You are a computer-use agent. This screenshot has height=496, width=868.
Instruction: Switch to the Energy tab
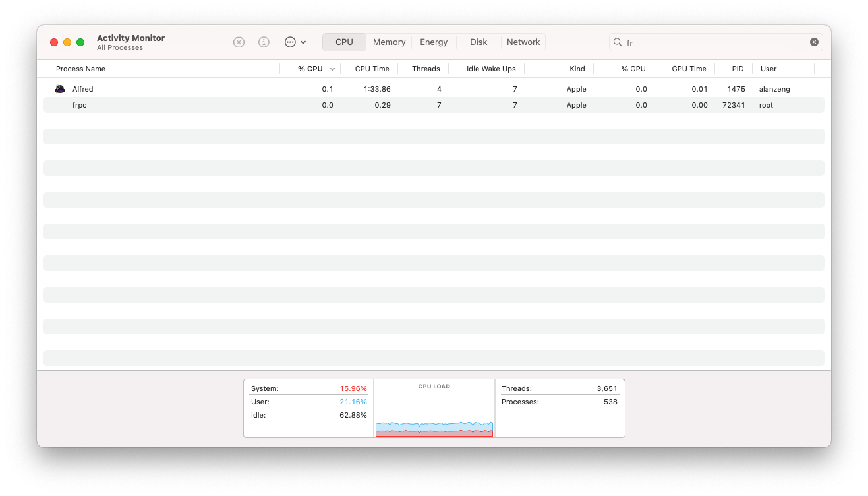tap(434, 42)
